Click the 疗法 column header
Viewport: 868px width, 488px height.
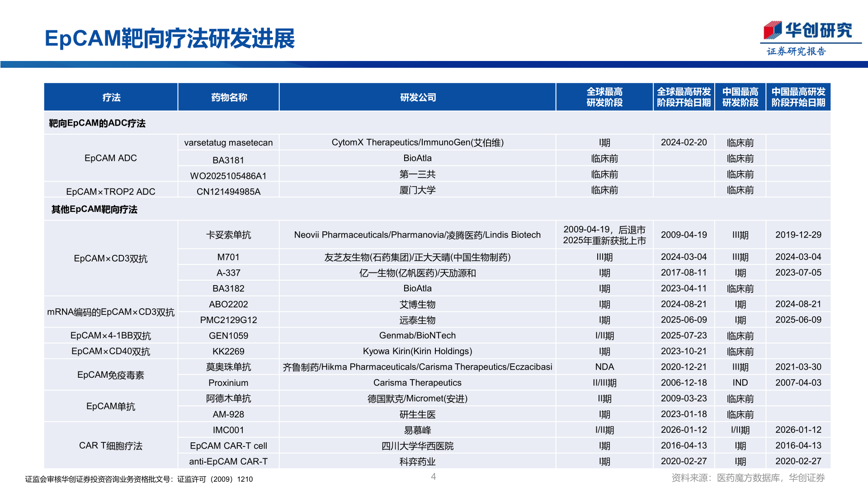111,97
